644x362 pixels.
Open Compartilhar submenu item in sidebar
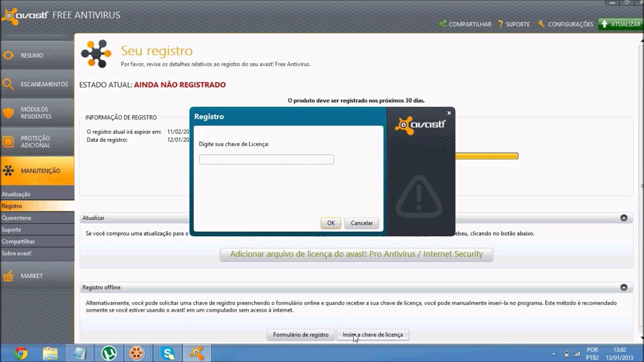[x=37, y=241]
